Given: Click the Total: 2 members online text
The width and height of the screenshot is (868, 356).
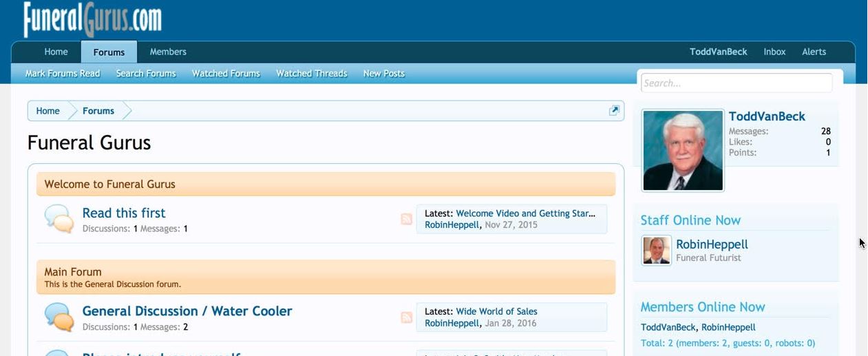Looking at the screenshot, I should 728,343.
